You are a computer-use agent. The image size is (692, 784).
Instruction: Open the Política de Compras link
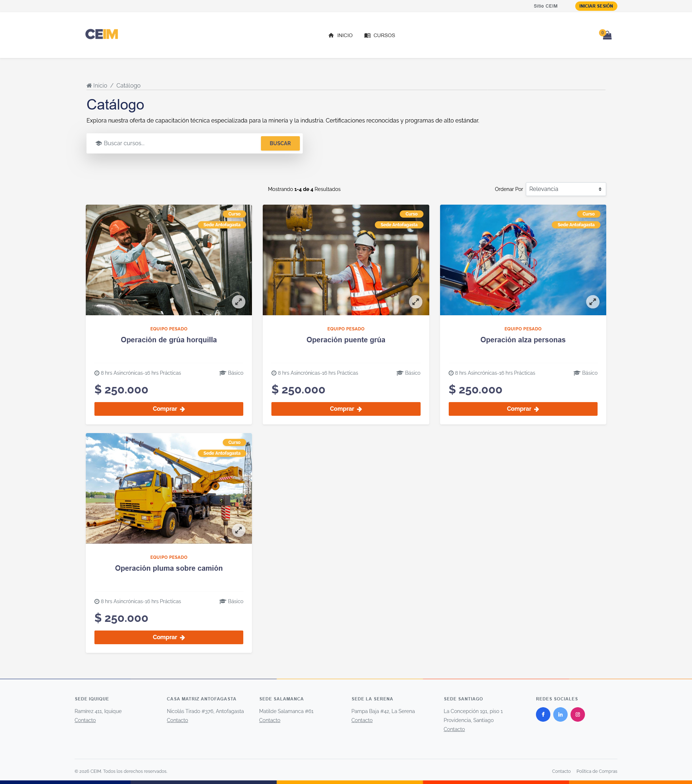click(596, 771)
